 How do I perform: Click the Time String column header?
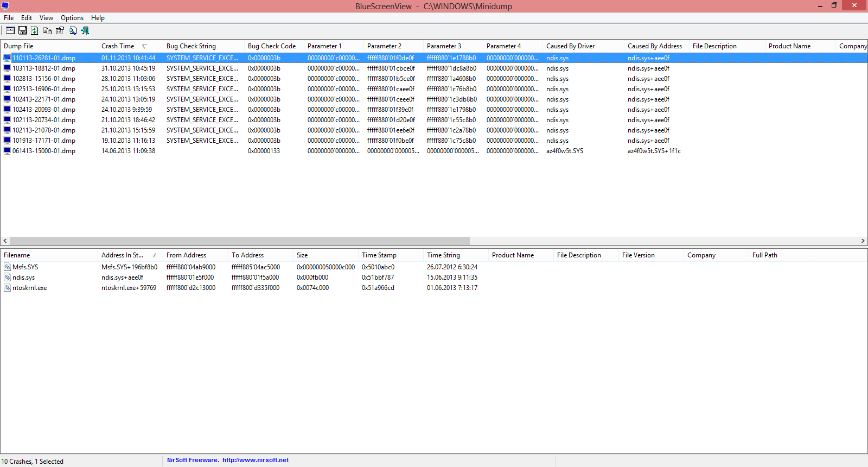pyautogui.click(x=456, y=255)
